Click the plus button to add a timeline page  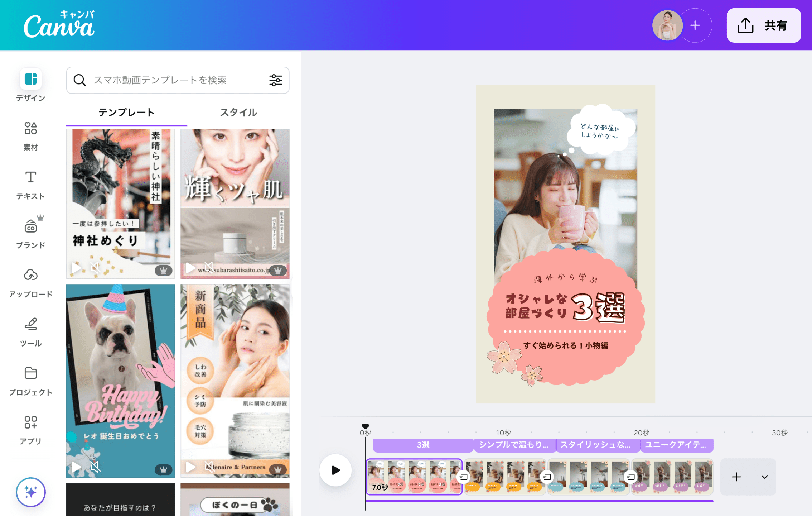tap(736, 477)
